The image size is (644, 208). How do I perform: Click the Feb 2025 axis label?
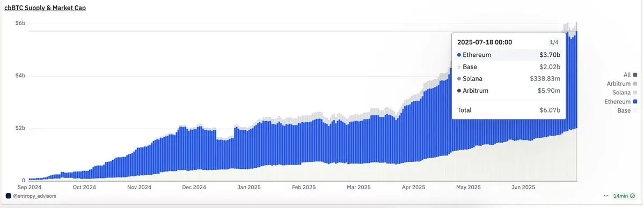pos(303,187)
